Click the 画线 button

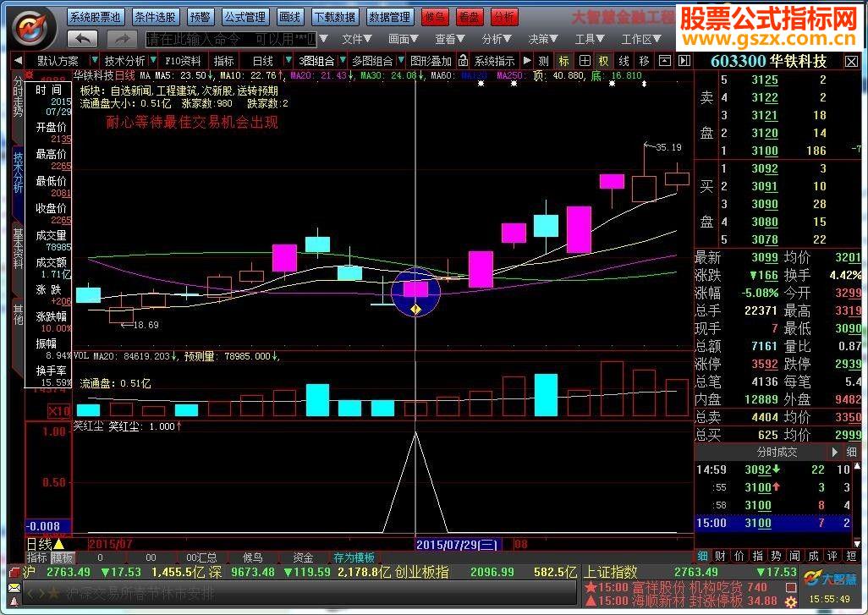289,17
